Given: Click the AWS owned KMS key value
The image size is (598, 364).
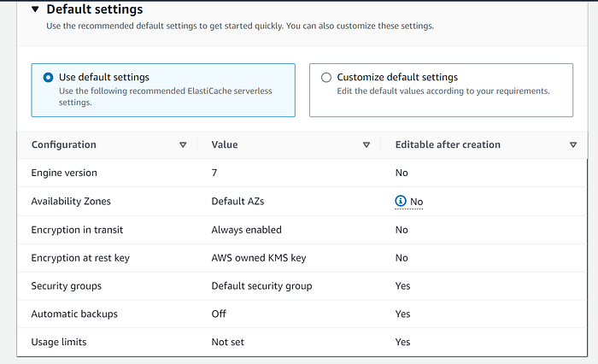Looking at the screenshot, I should pyautogui.click(x=258, y=258).
